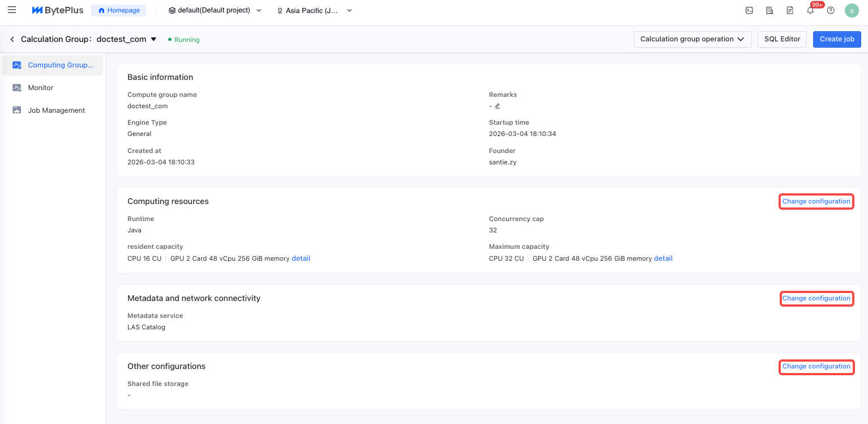
Task: Open the SQL Editor
Action: tap(782, 39)
